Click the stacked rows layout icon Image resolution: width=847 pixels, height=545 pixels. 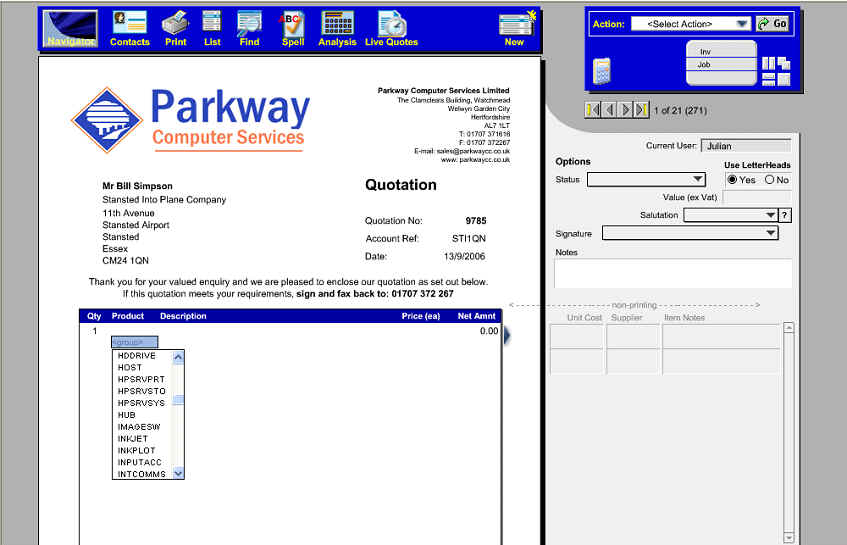coord(768,79)
